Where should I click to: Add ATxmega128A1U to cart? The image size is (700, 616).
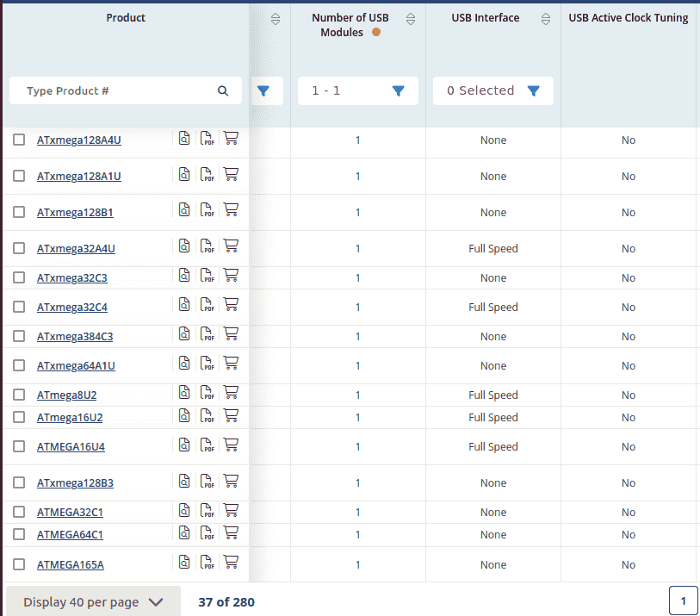[x=231, y=174]
